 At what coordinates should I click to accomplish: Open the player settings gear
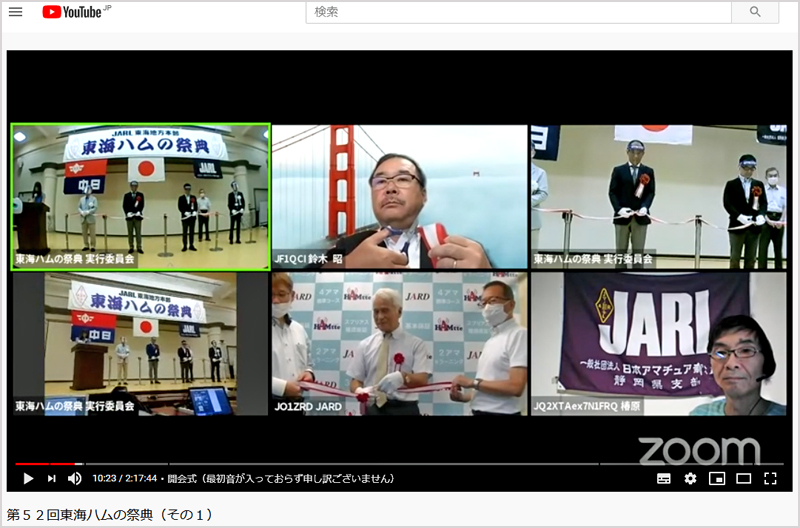[690, 479]
